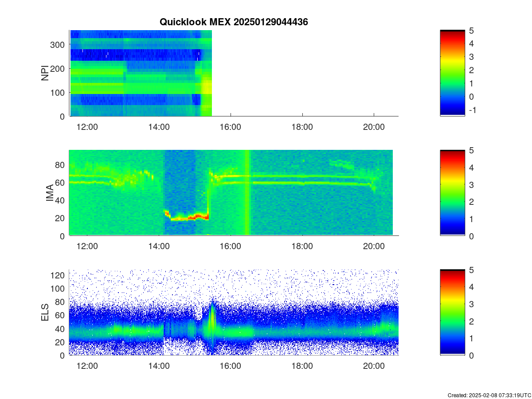Viewport: 532px width, 399px height.
Task: Select the NPI y-axis label
Action: pos(45,73)
